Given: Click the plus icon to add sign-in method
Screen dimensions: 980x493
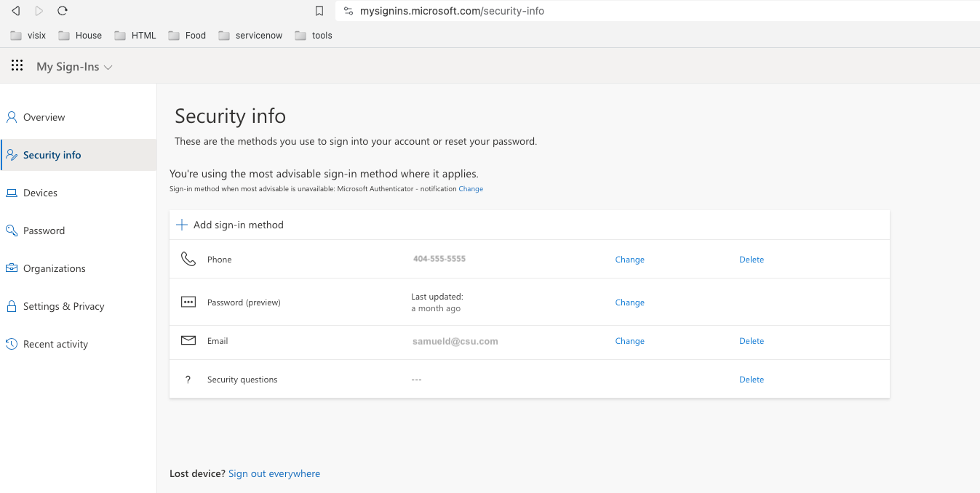Looking at the screenshot, I should coord(182,225).
